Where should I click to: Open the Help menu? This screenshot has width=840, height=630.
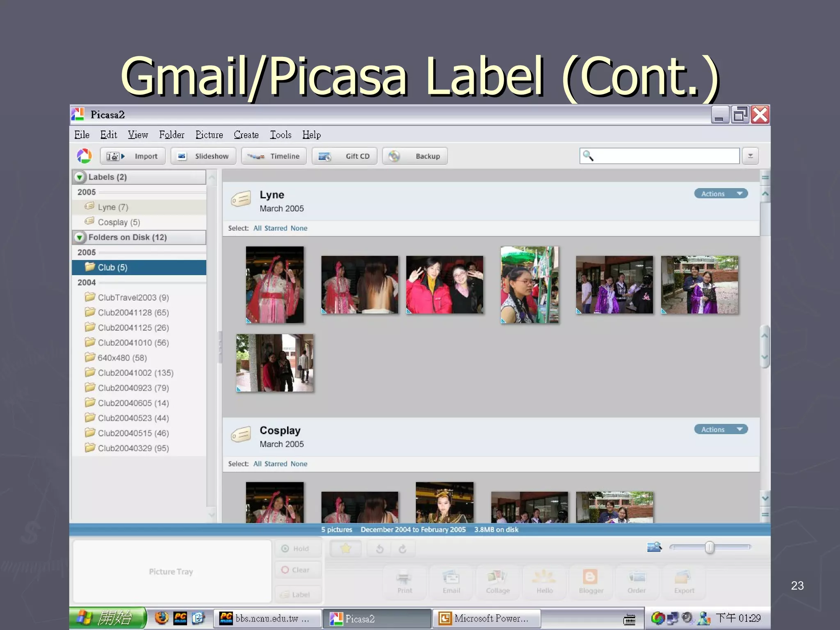pos(311,135)
